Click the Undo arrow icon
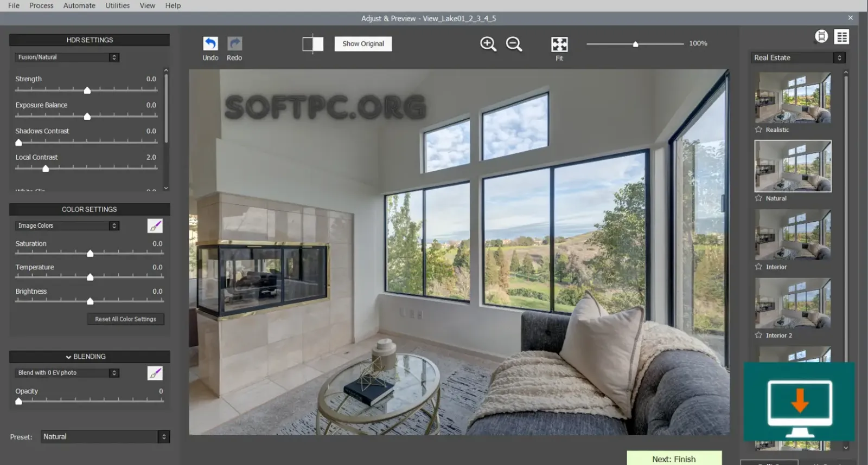 210,43
